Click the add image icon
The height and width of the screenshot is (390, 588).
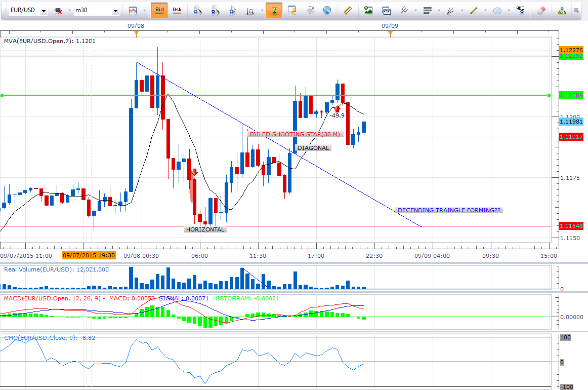368,10
